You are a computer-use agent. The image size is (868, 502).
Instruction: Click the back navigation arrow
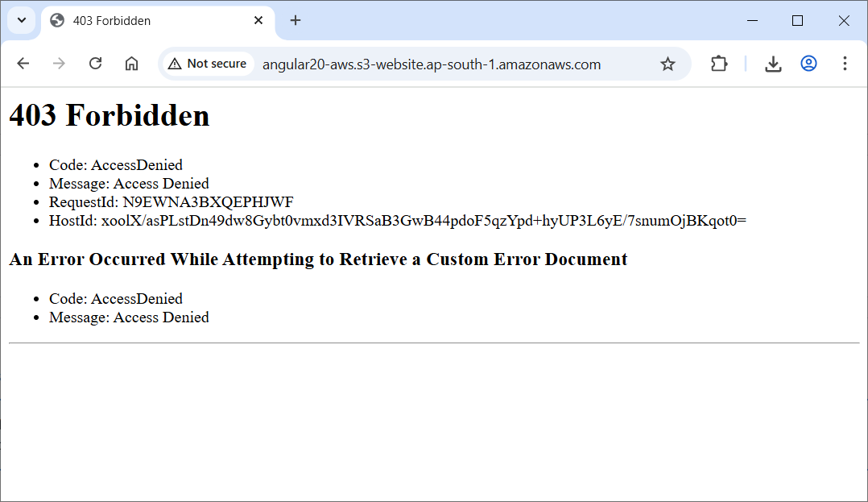click(x=23, y=64)
